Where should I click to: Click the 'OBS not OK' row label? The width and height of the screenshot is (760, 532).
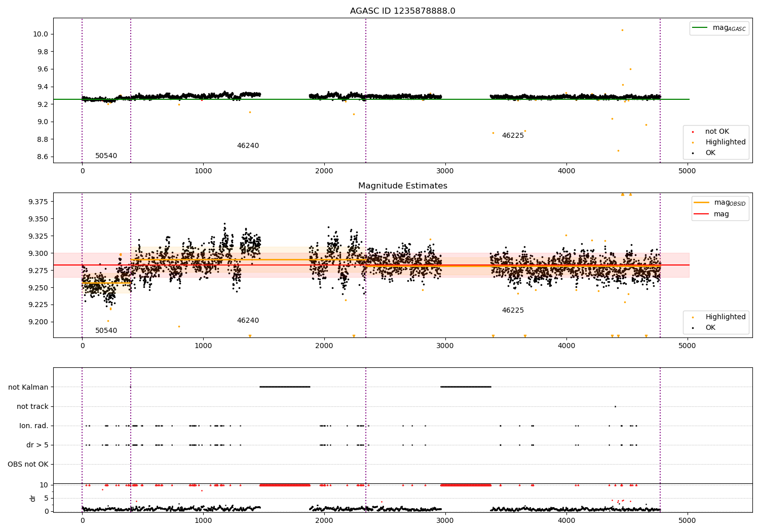tap(28, 464)
